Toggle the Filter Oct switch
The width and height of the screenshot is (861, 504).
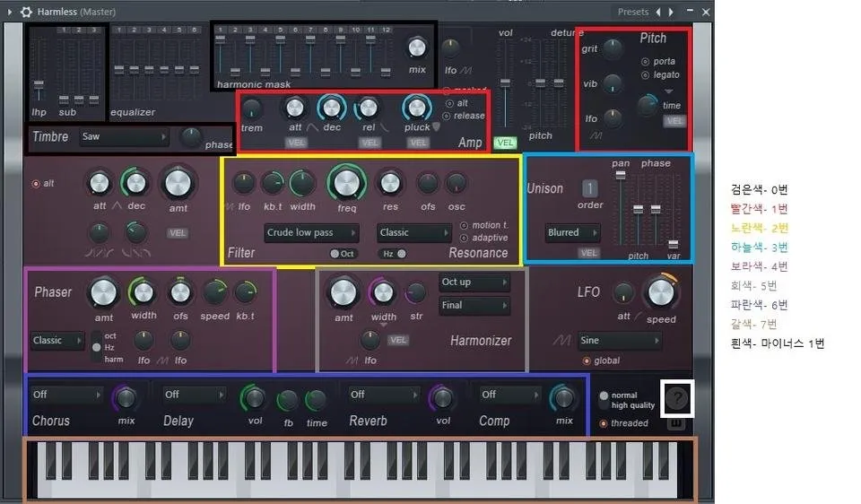[x=342, y=254]
